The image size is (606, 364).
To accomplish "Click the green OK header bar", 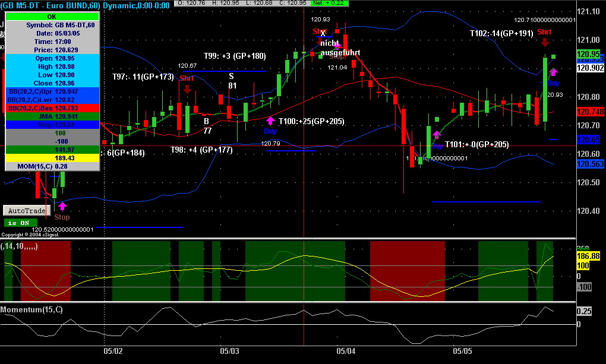I will 52,17.
